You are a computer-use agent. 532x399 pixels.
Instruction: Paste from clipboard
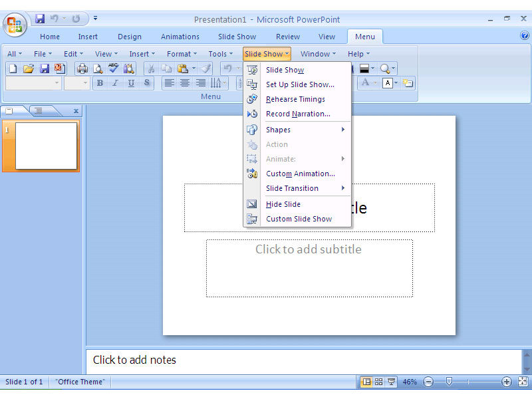tap(184, 68)
